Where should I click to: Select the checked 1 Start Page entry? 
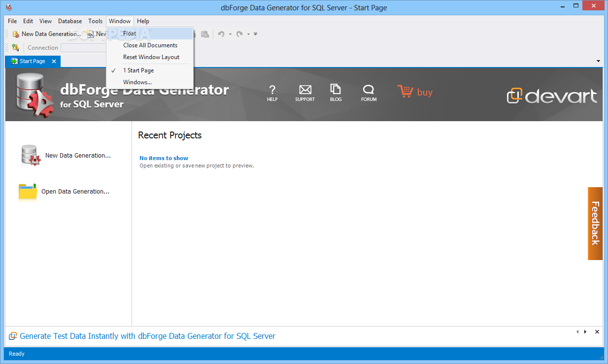150,70
